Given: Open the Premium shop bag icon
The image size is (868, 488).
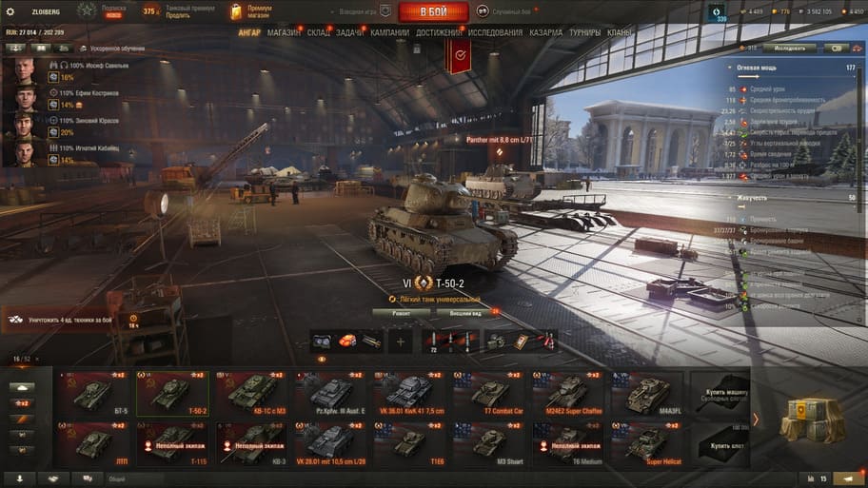Looking at the screenshot, I should pos(236,11).
